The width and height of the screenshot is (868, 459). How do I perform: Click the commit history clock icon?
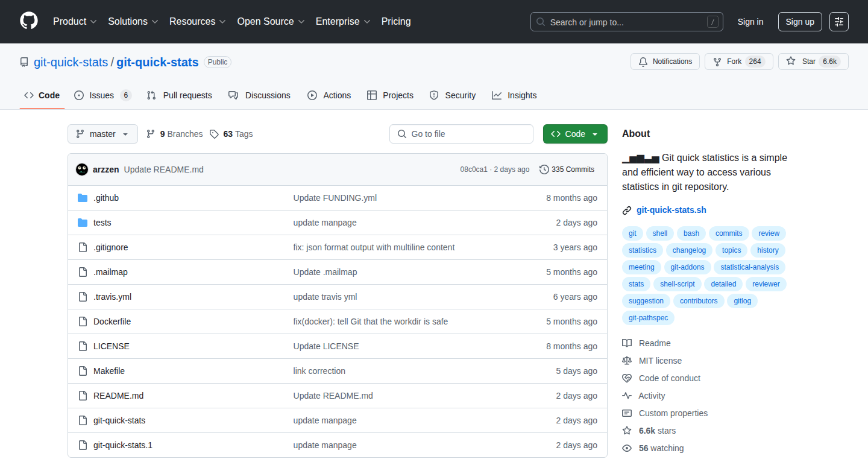pos(544,169)
